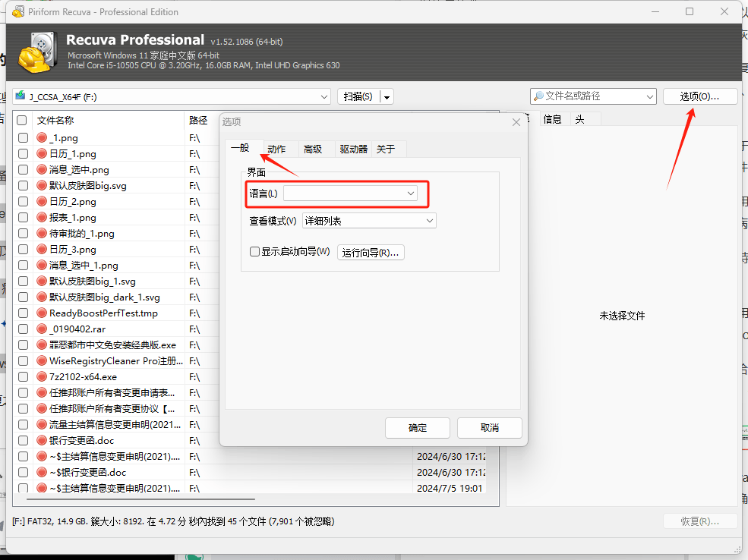Click the search magnifier icon in filter box
The height and width of the screenshot is (560, 748).
[x=538, y=96]
